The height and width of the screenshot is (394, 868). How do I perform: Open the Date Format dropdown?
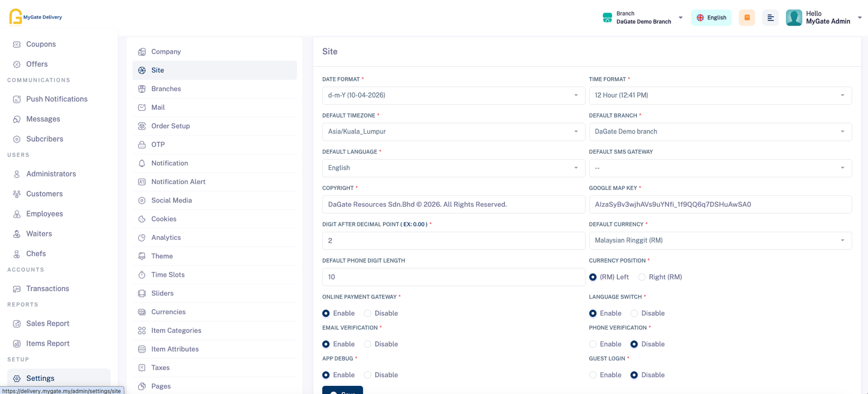click(453, 96)
